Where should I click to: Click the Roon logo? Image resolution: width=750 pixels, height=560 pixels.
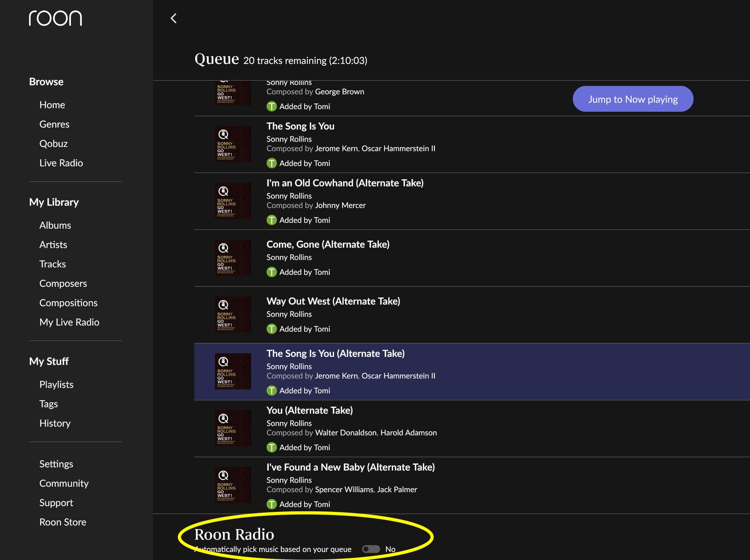tap(55, 18)
